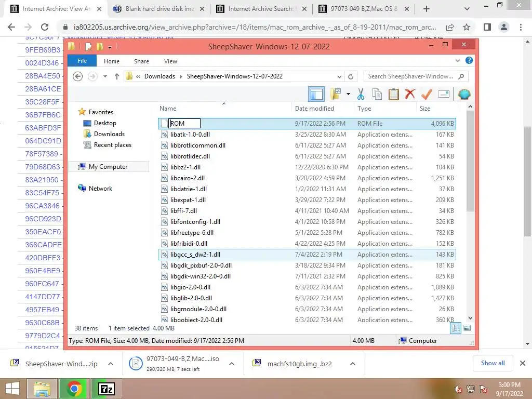The image size is (532, 399).
Task: Switch to large thumbnails view icon
Action: click(x=467, y=328)
